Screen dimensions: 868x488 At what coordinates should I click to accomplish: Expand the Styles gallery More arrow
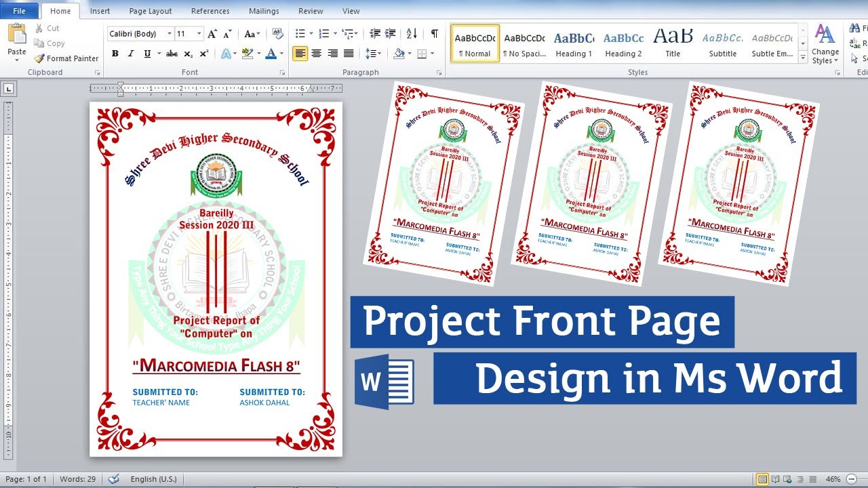804,58
